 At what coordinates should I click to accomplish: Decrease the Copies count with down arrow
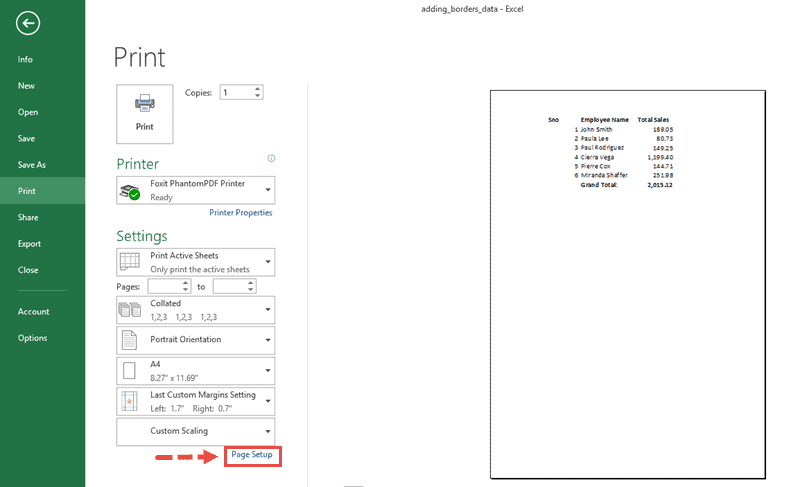(x=258, y=96)
